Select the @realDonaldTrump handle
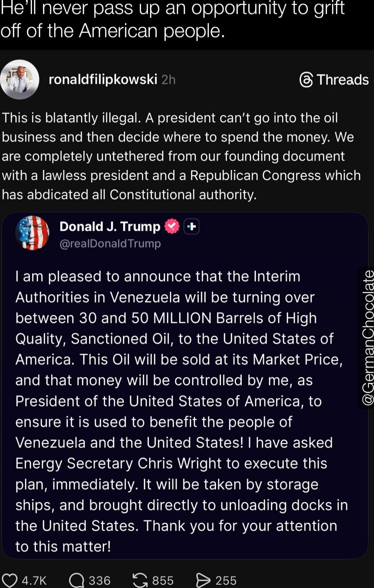 [x=110, y=243]
